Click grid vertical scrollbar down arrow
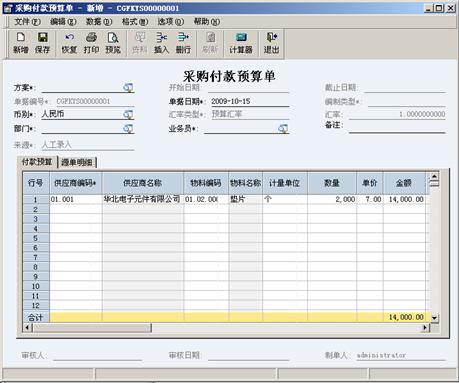 (x=434, y=318)
